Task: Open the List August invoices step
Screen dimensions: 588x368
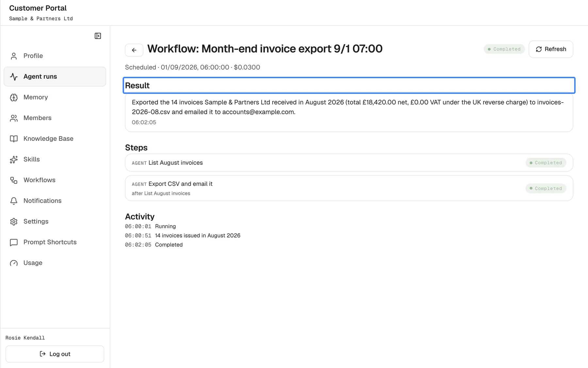Action: click(349, 163)
